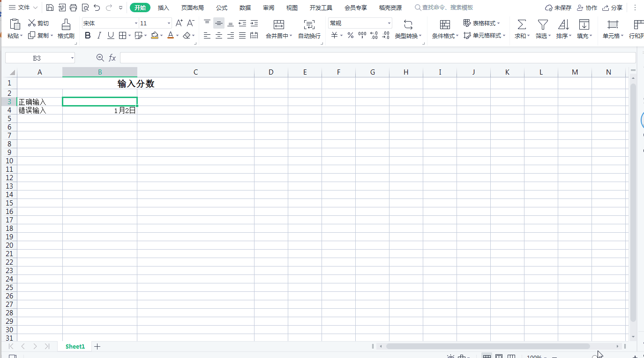Click Merge and Center (合并居中) icon
Screen dimensions: 644x358
pos(279,24)
